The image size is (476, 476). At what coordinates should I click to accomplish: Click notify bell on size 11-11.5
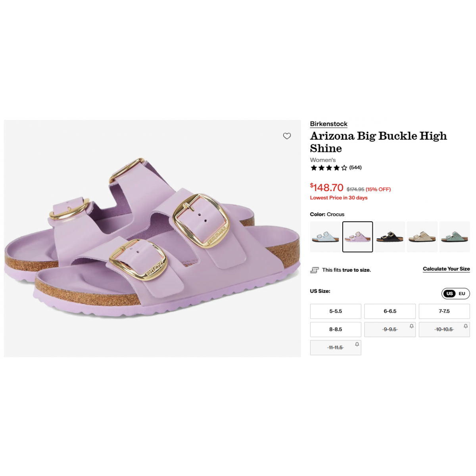357,344
